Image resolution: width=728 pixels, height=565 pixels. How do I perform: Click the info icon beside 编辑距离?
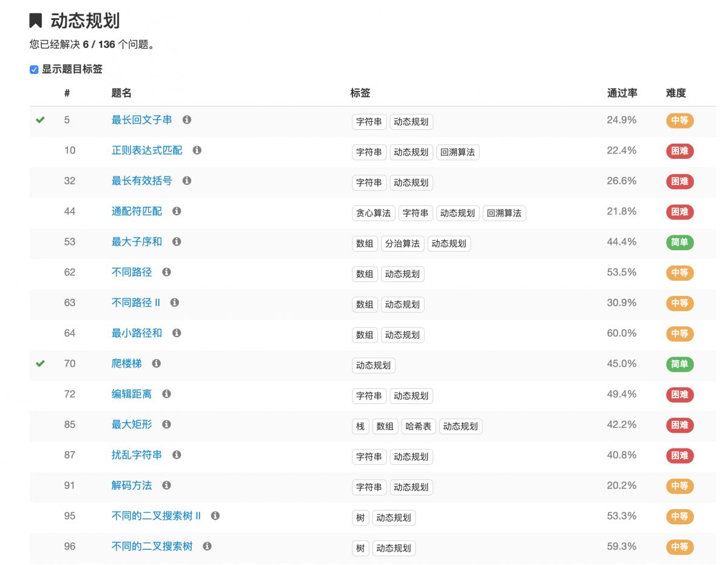coord(166,393)
